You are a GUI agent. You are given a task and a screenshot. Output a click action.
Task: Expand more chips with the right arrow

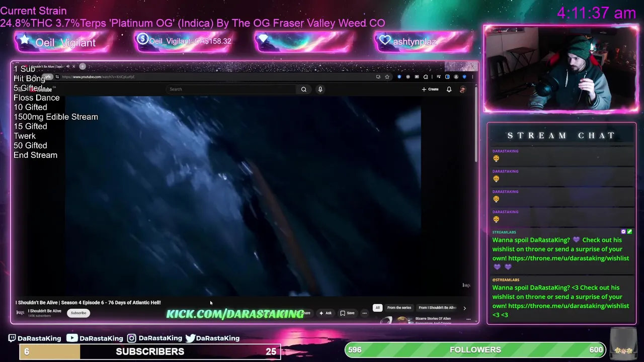point(464,308)
